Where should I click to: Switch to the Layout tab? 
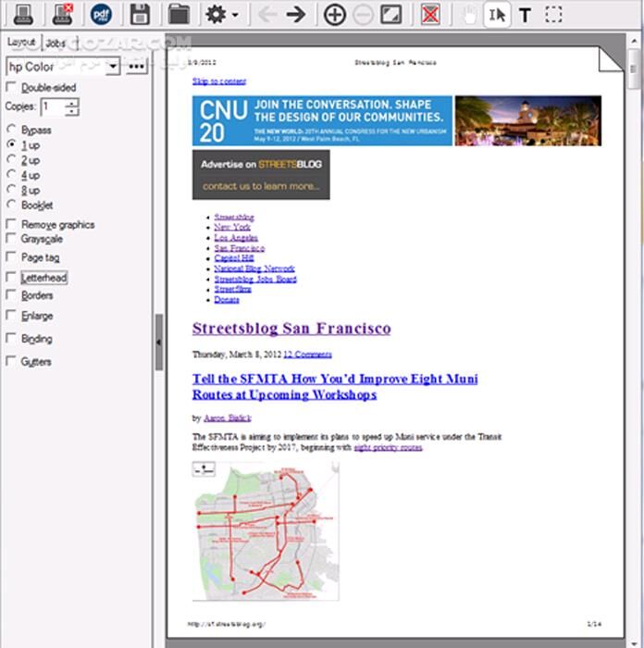20,43
